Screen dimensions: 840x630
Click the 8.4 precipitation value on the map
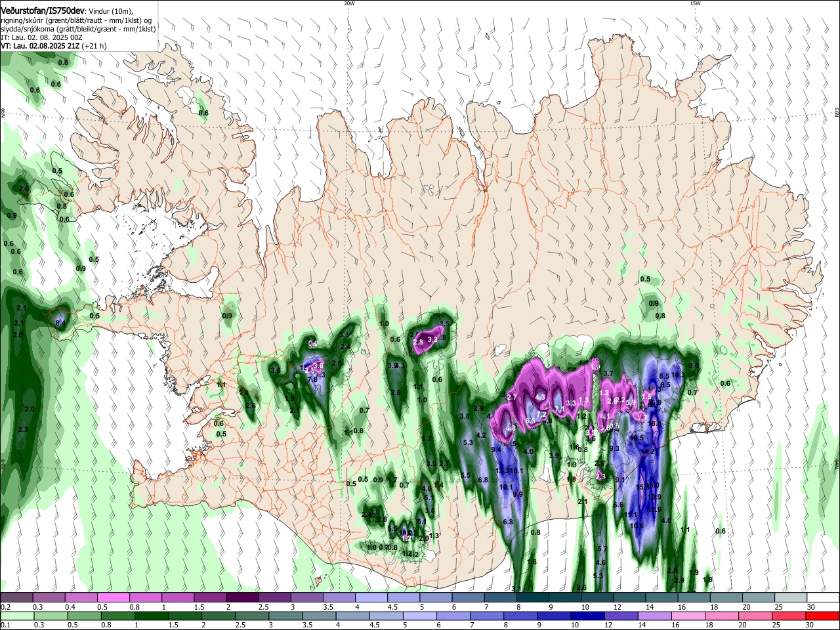[x=60, y=322]
